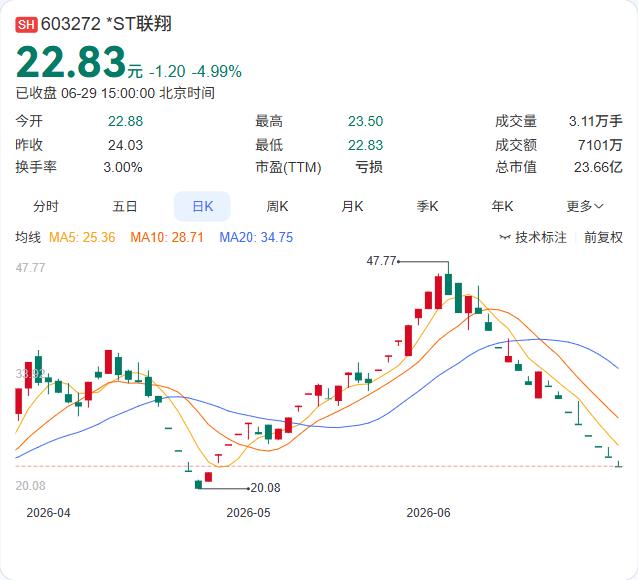Screen dimensions: 638x580
Task: Open the 前复权 adjustment selector
Action: [603, 237]
